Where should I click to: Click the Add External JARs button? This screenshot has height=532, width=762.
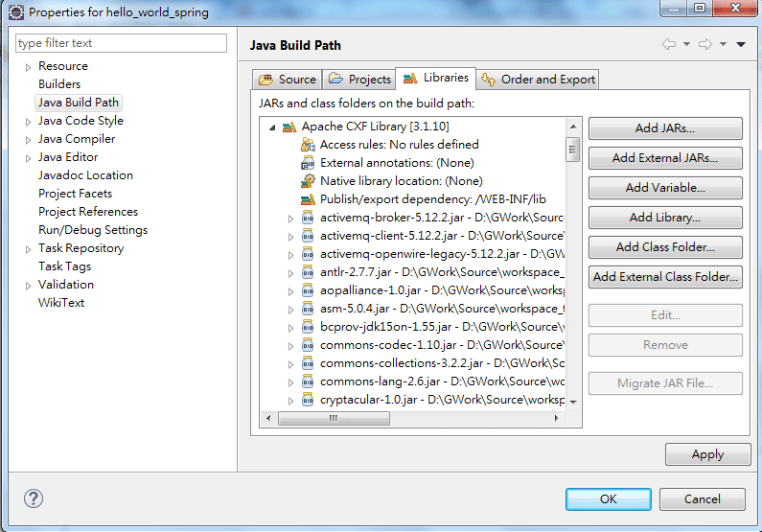point(664,158)
